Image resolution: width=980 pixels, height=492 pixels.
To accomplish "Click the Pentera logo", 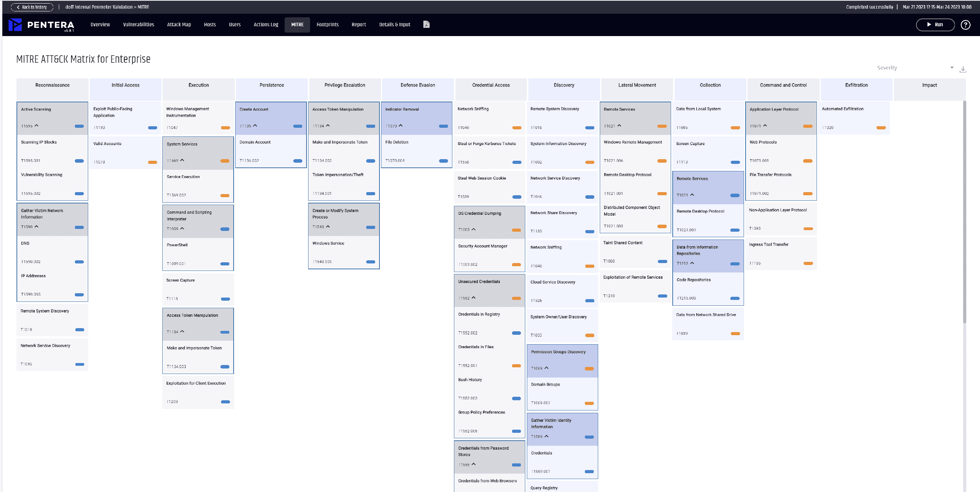I will click(x=41, y=25).
